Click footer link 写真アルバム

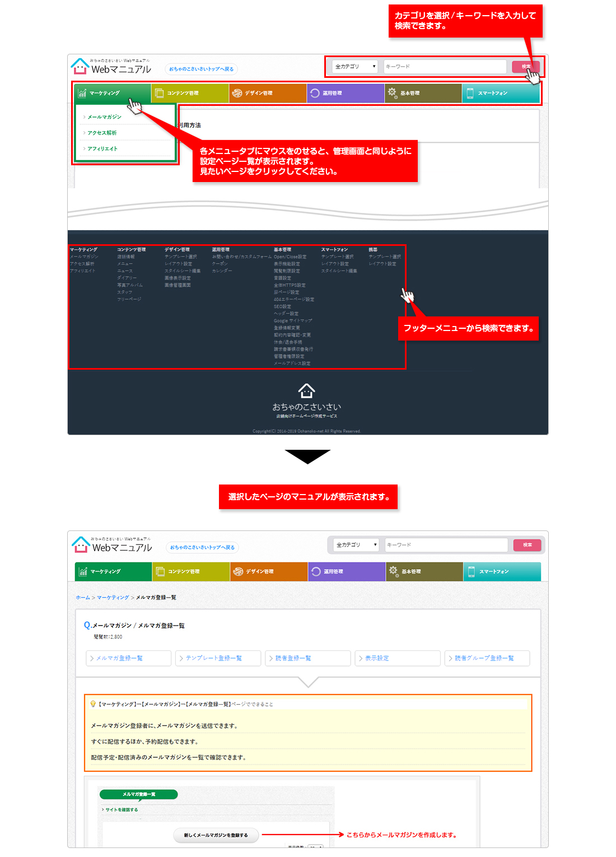click(x=130, y=285)
